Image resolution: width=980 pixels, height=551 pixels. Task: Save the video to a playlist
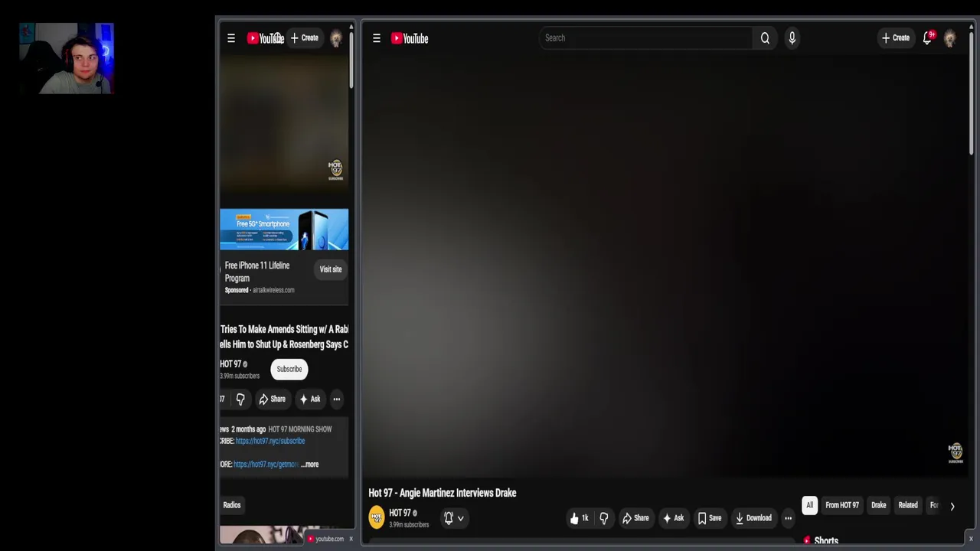tap(710, 518)
